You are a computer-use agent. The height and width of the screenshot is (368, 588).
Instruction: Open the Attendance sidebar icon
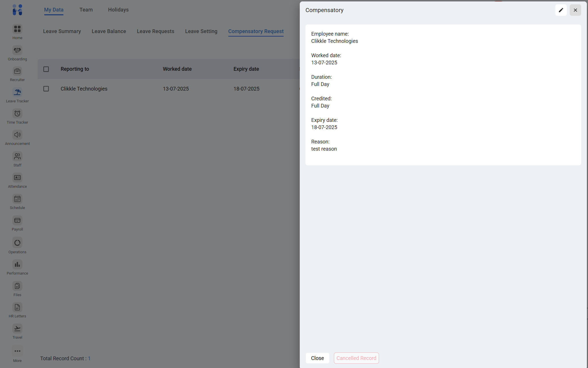point(17,178)
